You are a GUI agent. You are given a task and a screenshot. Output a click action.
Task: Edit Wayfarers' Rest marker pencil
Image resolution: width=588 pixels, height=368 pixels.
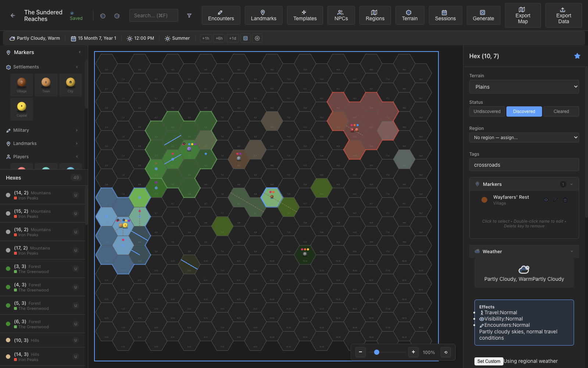[556, 200]
